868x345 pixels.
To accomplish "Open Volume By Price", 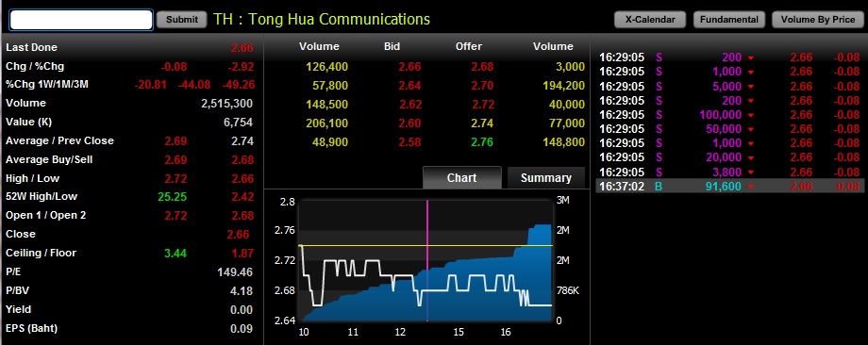I will (818, 20).
